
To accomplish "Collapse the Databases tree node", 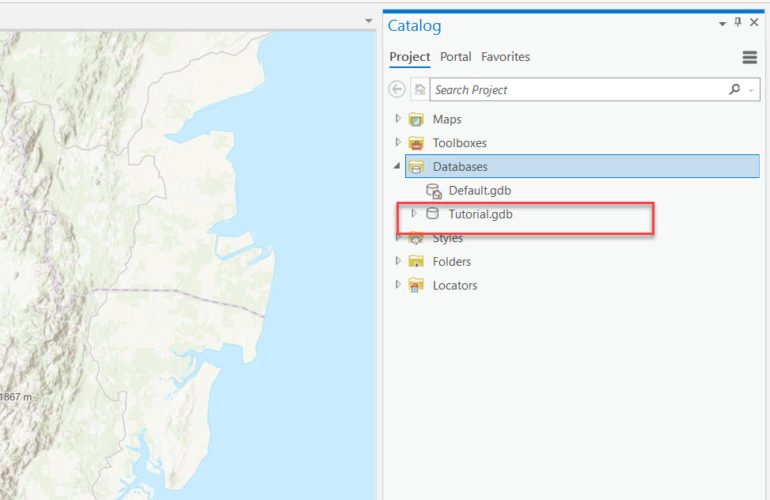I will pos(397,166).
